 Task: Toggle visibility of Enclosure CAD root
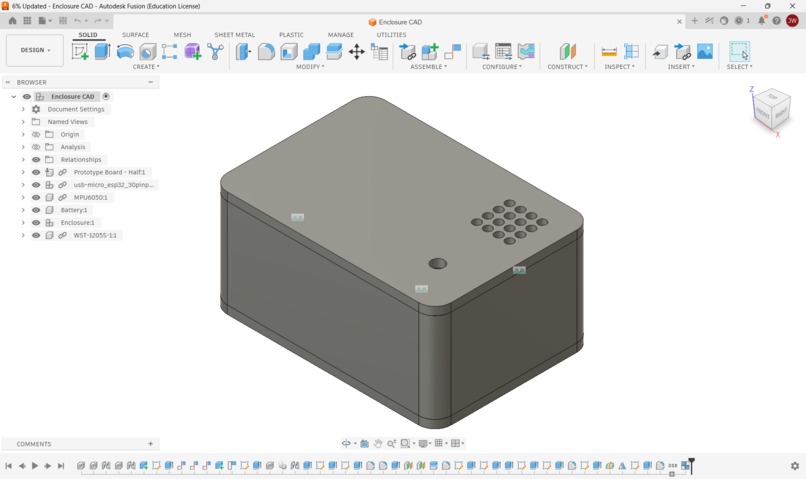(x=27, y=97)
